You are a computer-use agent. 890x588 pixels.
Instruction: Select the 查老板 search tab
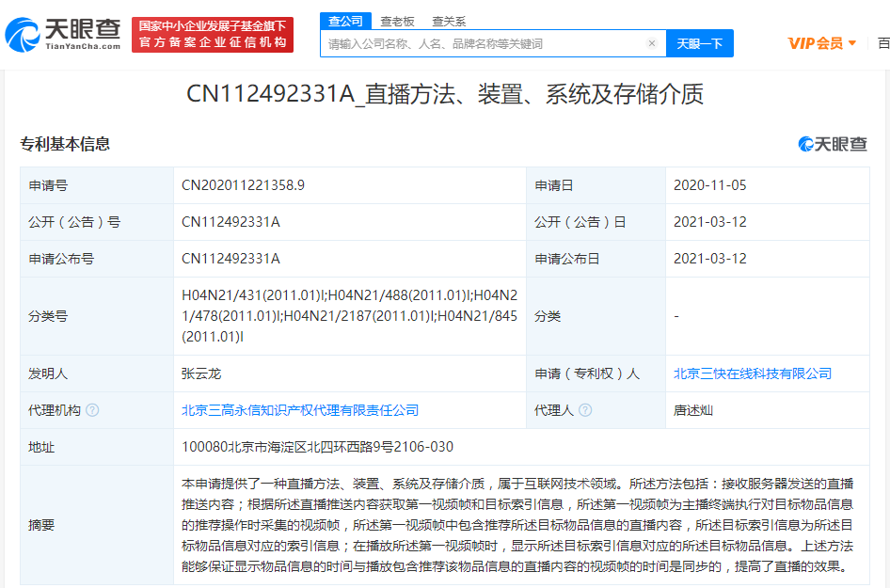click(x=397, y=21)
